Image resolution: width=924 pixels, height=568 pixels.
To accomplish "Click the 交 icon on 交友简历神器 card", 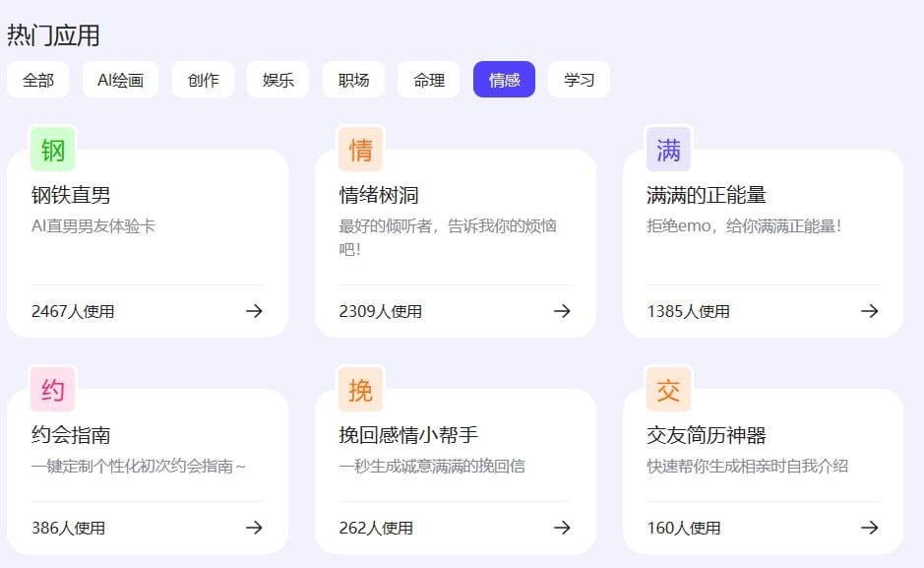I will click(668, 390).
